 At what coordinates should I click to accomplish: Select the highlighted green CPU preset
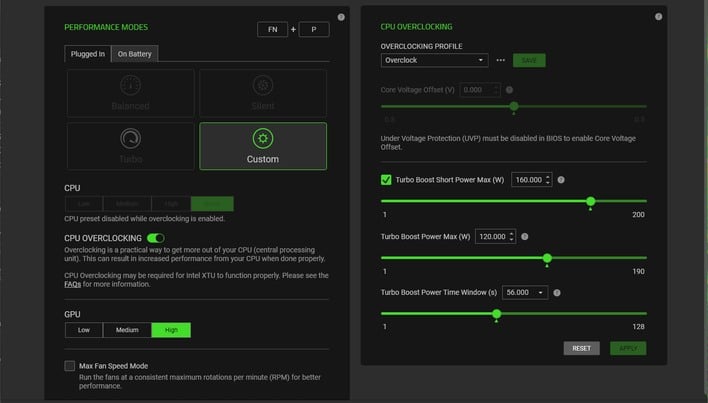click(212, 204)
